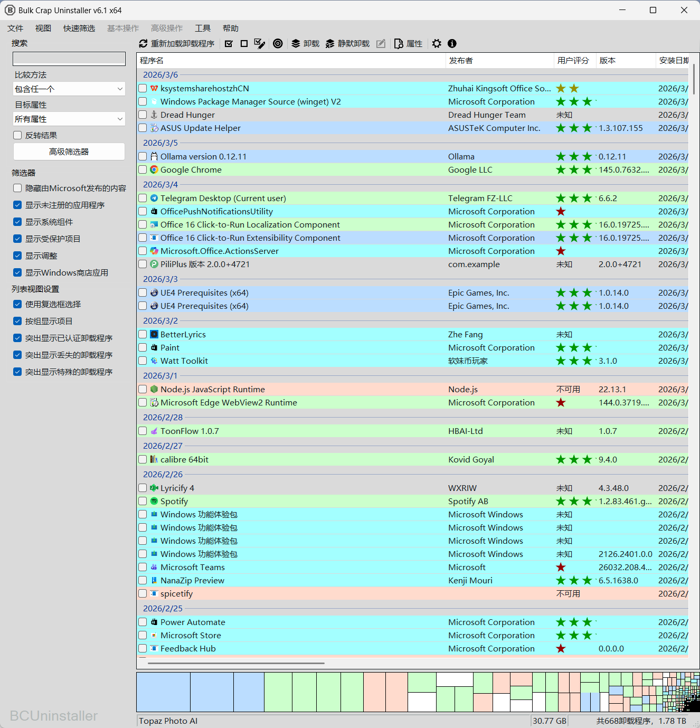
Task: Click the deselect all empty square icon
Action: 244,44
